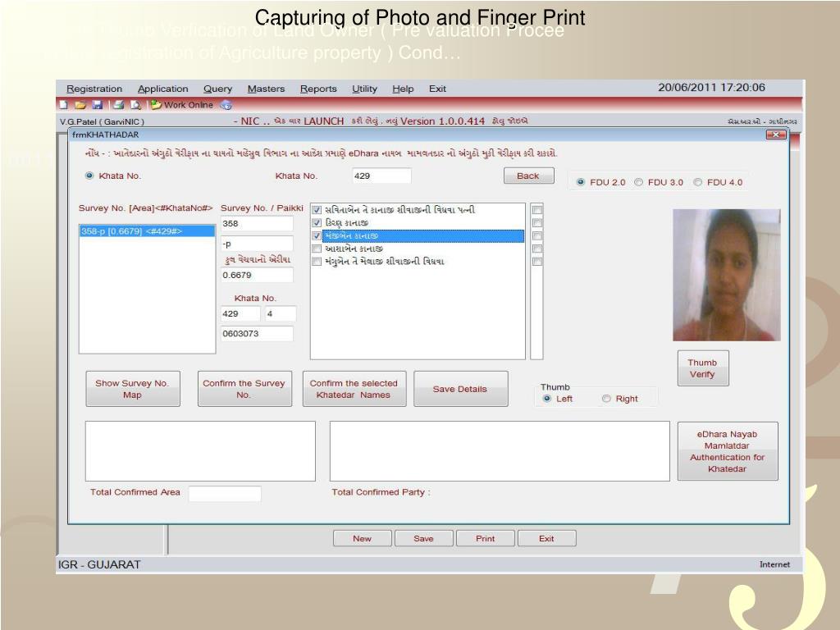Viewport: 840px width, 630px height.
Task: Click the Work Online toolbar item
Action: click(181, 105)
